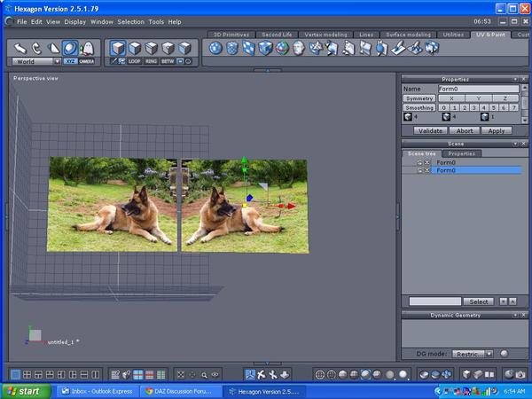This screenshot has width=532, height=399.
Task: Open the File menu
Action: pyautogui.click(x=21, y=21)
